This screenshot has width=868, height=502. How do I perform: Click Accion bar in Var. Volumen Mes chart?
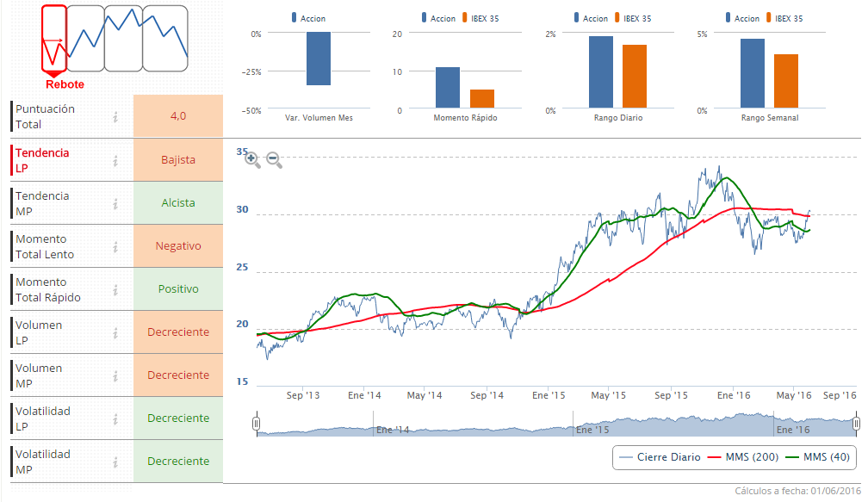(318, 59)
